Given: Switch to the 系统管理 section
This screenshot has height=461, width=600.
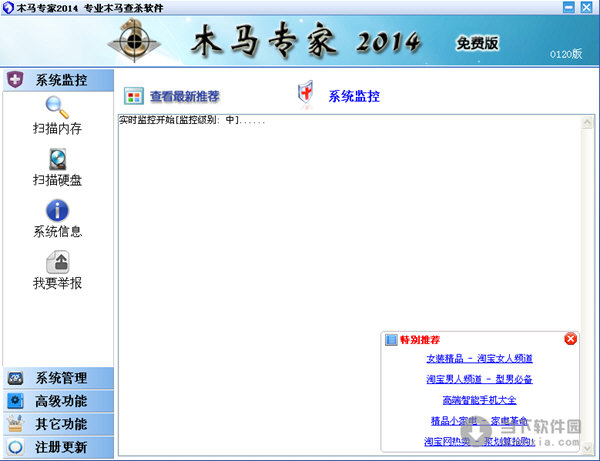Looking at the screenshot, I should point(59,378).
